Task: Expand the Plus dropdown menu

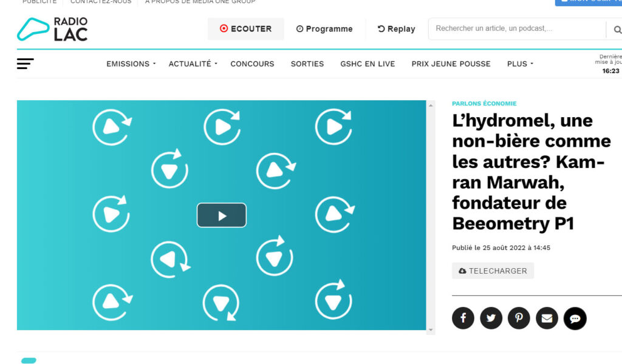Action: click(x=520, y=64)
